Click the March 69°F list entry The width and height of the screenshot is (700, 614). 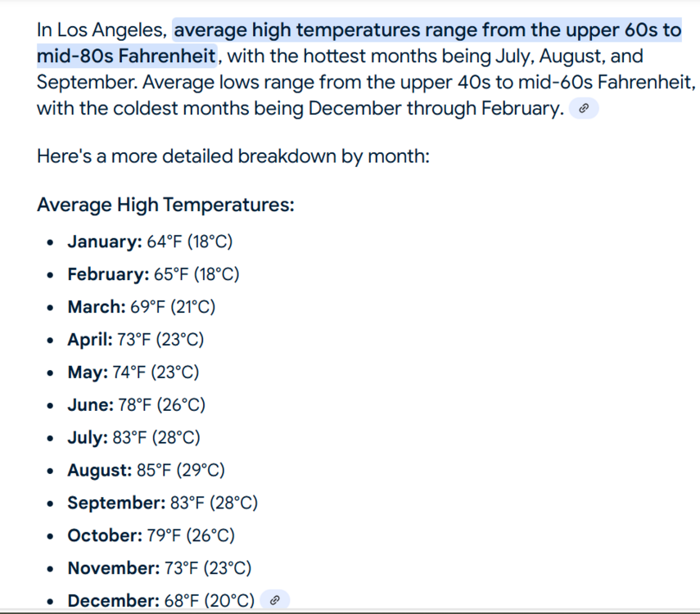click(141, 307)
